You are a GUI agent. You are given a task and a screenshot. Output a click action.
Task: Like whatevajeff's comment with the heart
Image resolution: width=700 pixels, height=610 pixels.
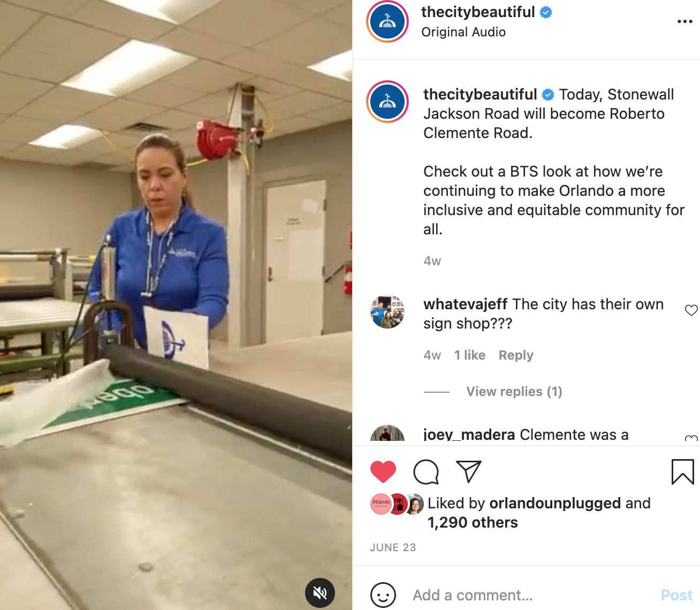tap(691, 310)
